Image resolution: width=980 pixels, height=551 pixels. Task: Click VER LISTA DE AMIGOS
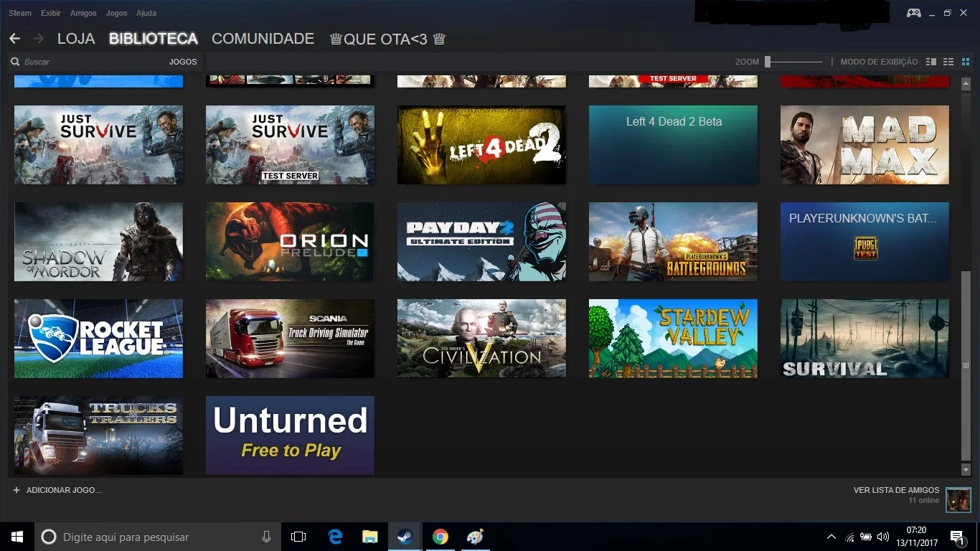coord(896,490)
